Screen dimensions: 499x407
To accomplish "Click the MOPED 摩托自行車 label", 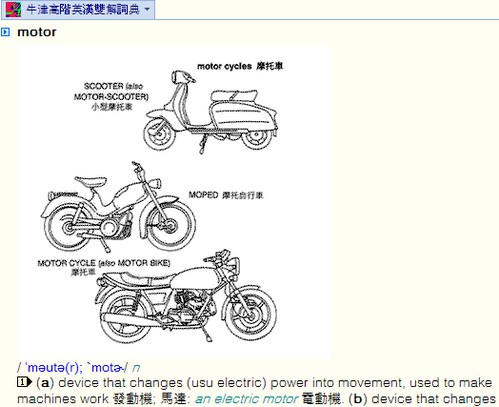I will pyautogui.click(x=226, y=195).
